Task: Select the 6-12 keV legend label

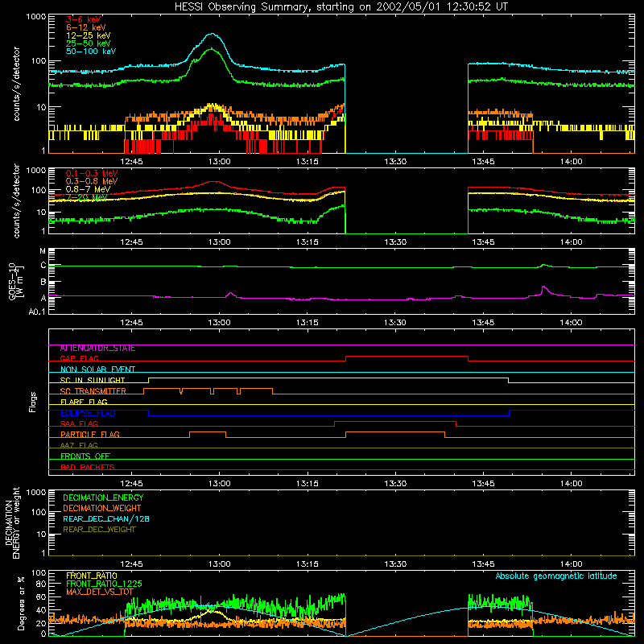Action: tap(86, 27)
